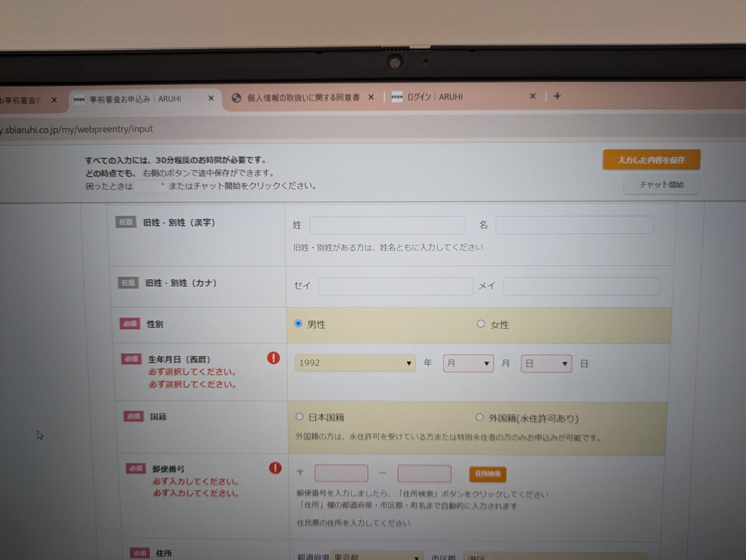Open the birth month 月 dropdown

coord(468,363)
